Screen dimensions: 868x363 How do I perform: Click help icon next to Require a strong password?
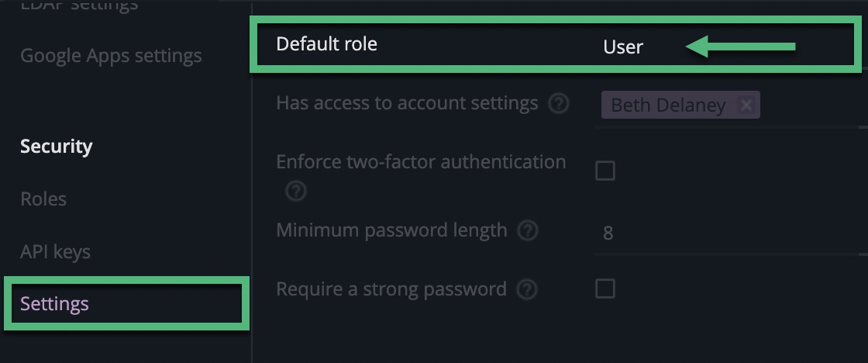tap(527, 290)
